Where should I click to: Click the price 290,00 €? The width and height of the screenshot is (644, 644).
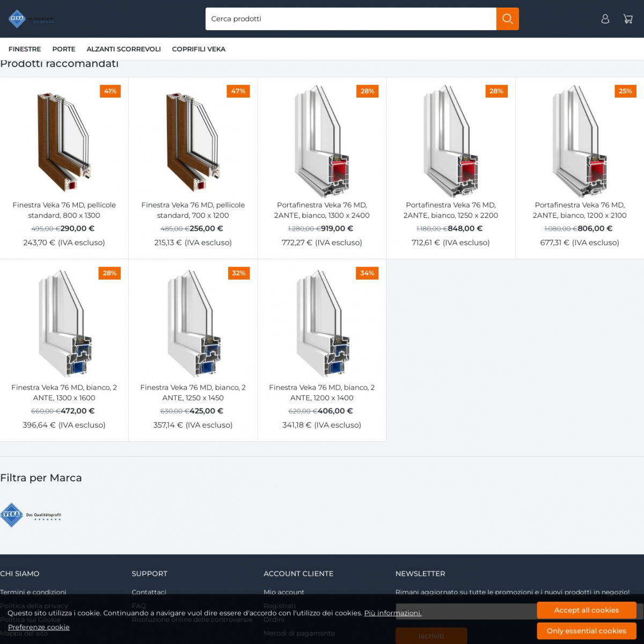(x=77, y=229)
